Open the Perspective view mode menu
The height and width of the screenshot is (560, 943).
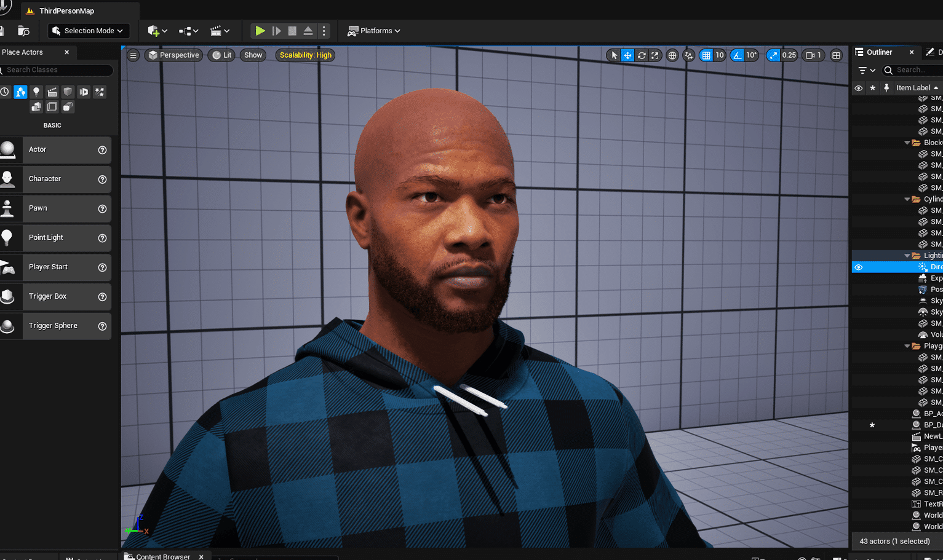(173, 55)
